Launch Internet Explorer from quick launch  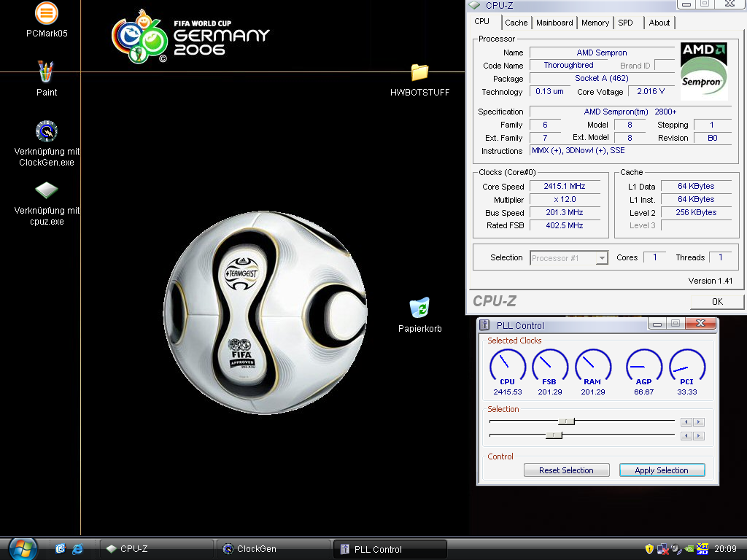pos(77,549)
